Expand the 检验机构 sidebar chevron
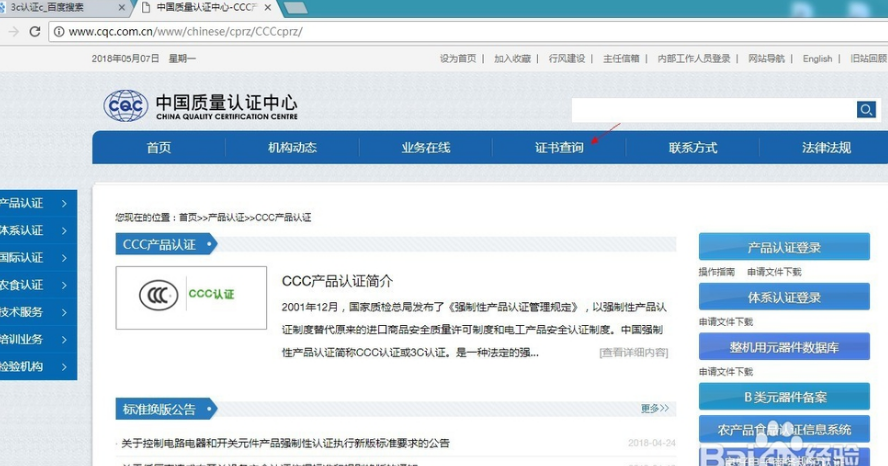Screen dimensions: 888x466 64,366
